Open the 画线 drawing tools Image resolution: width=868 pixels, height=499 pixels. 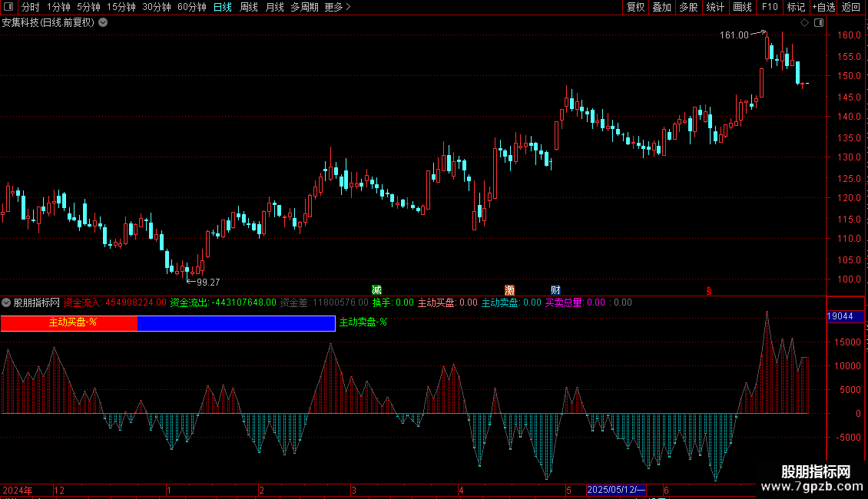(742, 7)
